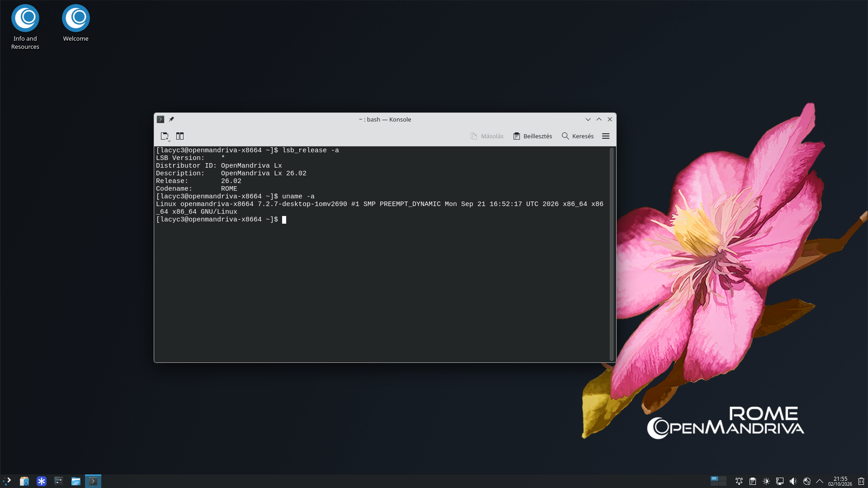Click the 'lsb_release -a' command text
The width and height of the screenshot is (868, 488).
tap(311, 150)
